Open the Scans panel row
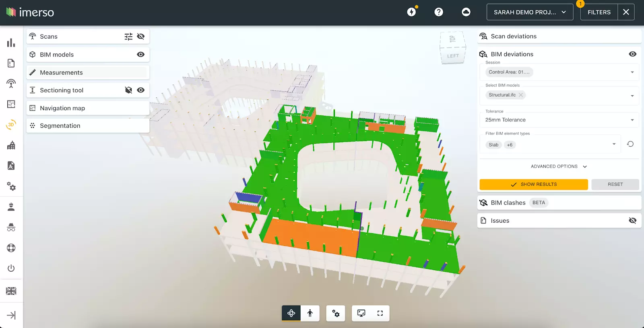644x328 pixels. 88,37
